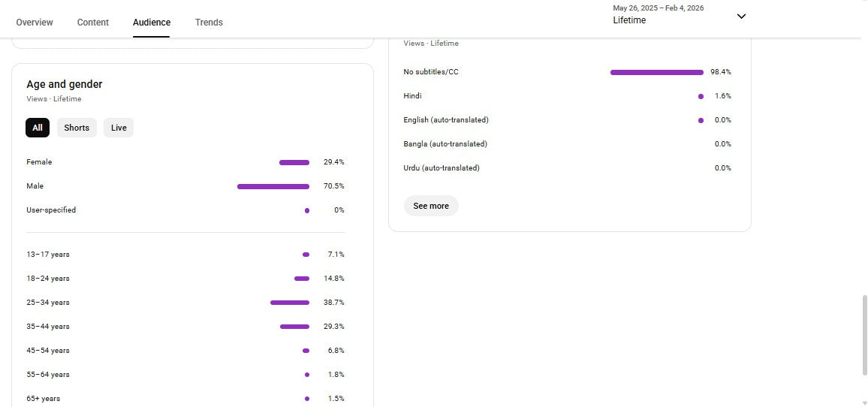Click the 35–44 years bar
868x407 pixels.
pyautogui.click(x=294, y=327)
